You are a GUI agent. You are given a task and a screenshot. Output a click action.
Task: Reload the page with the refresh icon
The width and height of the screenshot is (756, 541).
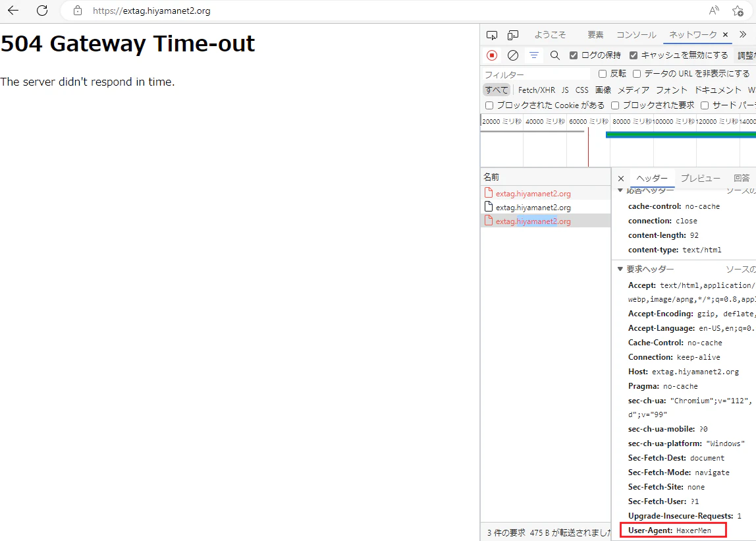42,11
